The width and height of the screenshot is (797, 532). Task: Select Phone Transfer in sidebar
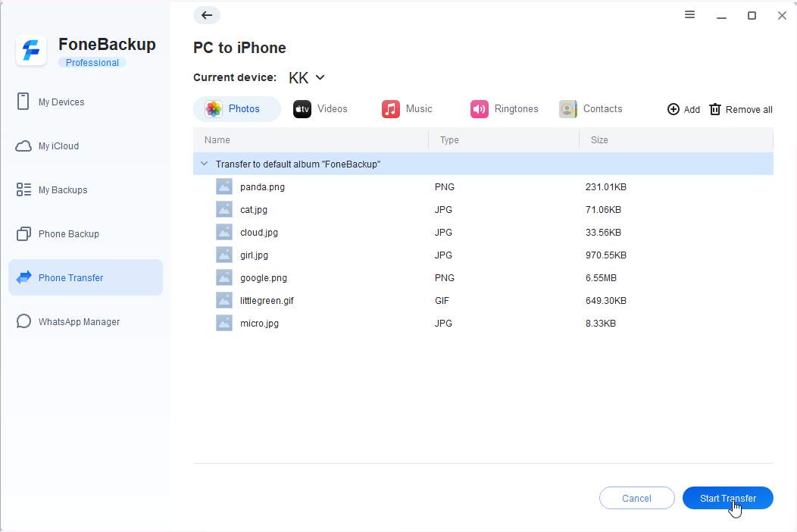point(86,277)
